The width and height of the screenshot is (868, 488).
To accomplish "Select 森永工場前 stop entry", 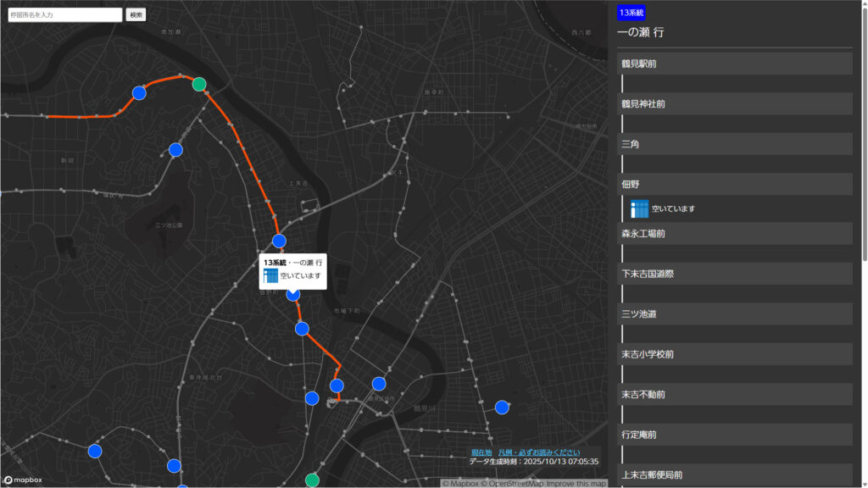I will (x=735, y=233).
